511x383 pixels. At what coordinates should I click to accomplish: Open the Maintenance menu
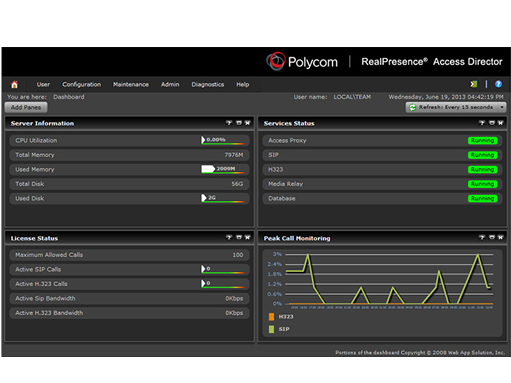click(x=131, y=84)
